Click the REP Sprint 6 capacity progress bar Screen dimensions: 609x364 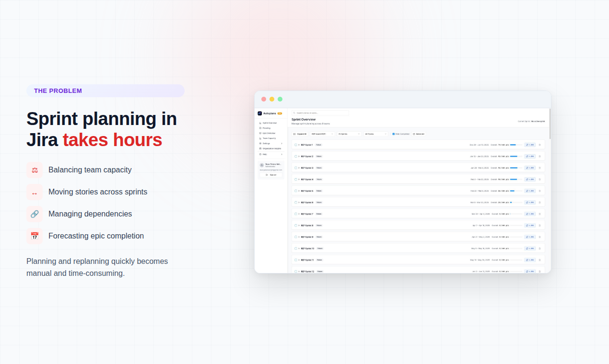pos(516,202)
